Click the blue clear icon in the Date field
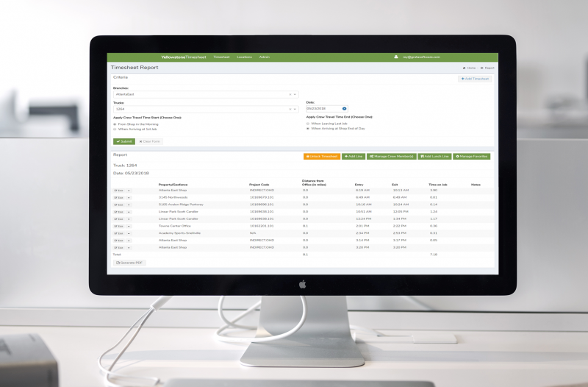Image resolution: width=588 pixels, height=387 pixels. coord(344,108)
